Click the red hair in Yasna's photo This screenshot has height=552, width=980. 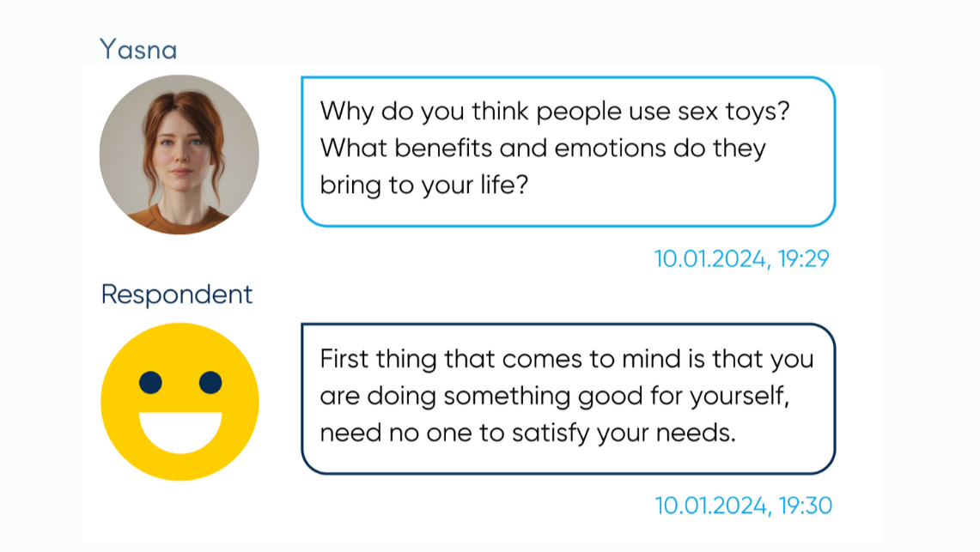[181, 105]
